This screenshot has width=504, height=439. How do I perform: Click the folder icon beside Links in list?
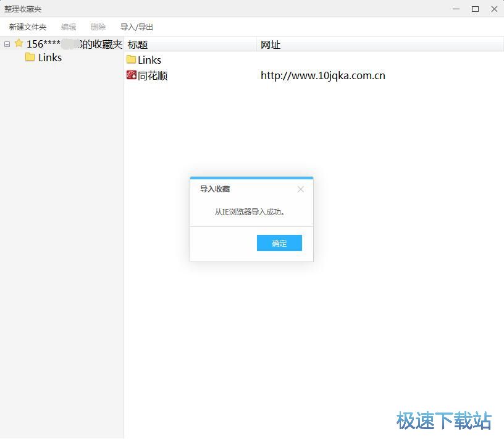[x=131, y=59]
